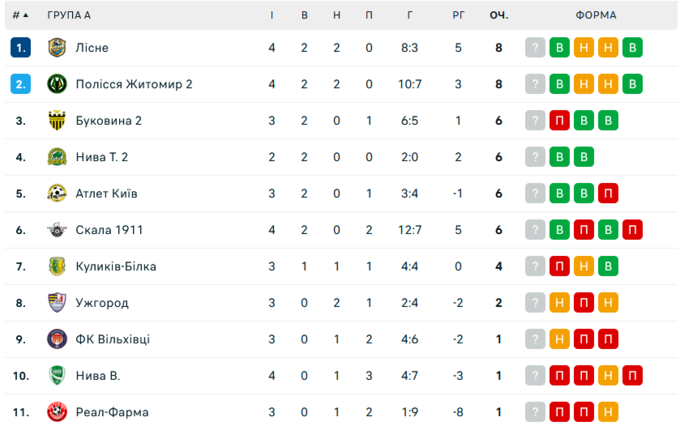Click the rank 2 light blue position badge
This screenshot has width=680, height=430.
(21, 84)
